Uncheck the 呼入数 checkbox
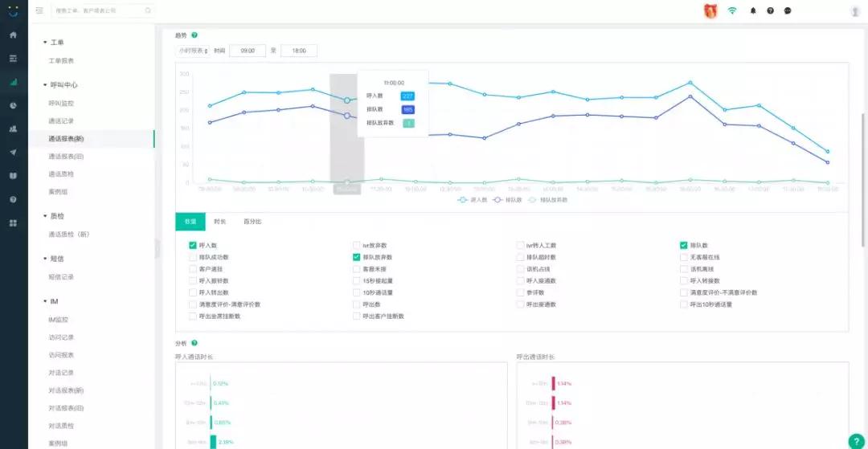 [193, 246]
